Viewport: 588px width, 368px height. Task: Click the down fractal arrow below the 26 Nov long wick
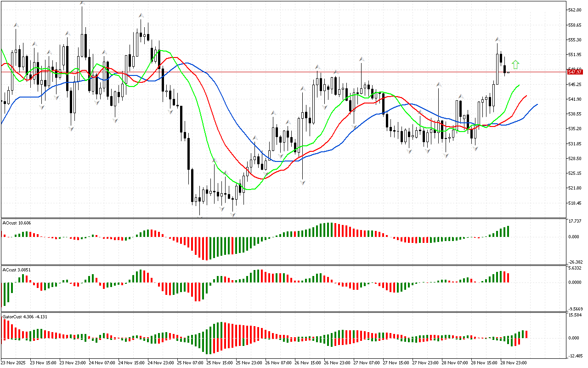click(303, 183)
